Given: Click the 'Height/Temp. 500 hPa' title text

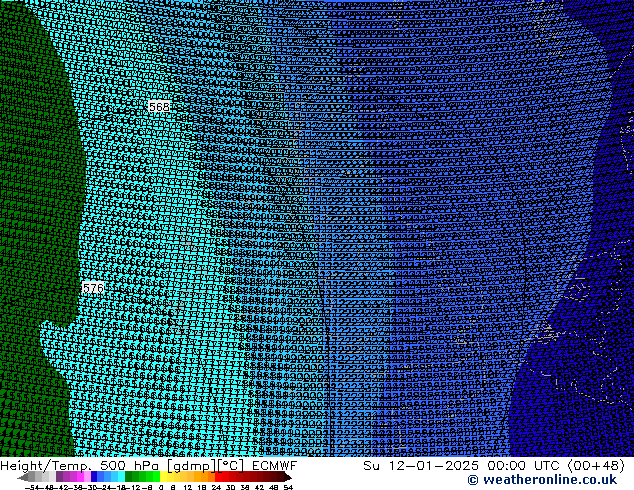Looking at the screenshot, I should pos(81,465).
